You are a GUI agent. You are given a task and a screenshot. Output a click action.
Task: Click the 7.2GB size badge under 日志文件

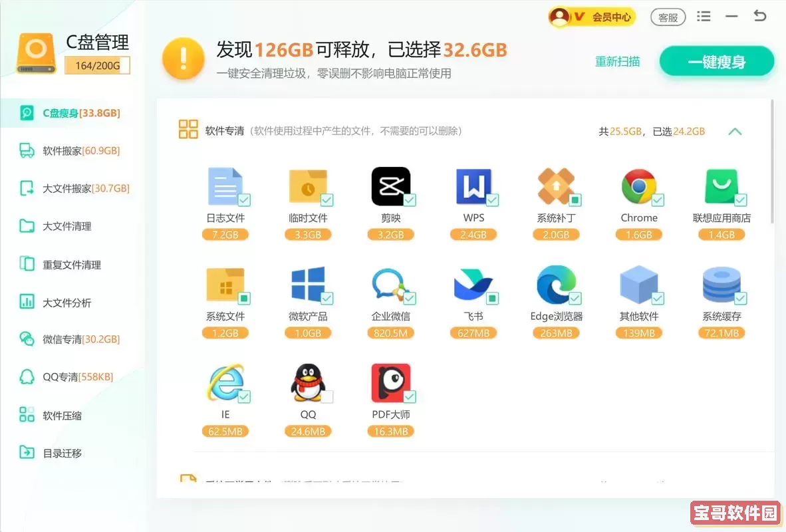225,235
